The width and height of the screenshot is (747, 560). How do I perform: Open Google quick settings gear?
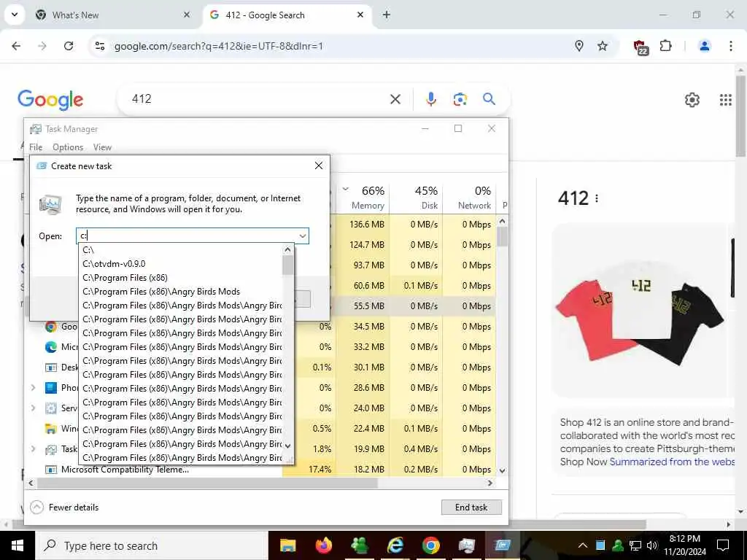(692, 100)
